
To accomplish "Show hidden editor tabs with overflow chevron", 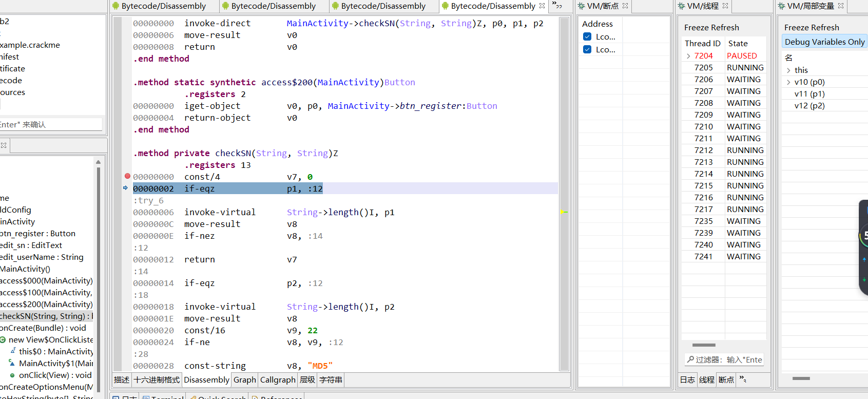I will 557,6.
